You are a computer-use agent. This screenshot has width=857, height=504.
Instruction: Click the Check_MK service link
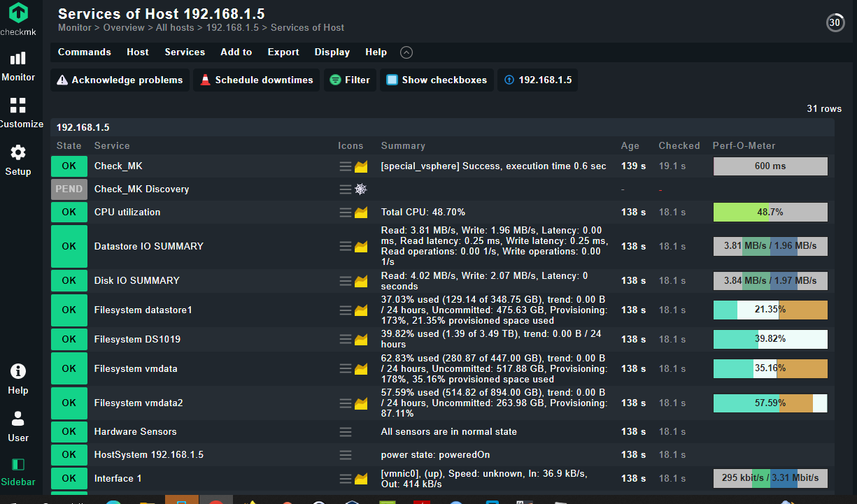118,166
